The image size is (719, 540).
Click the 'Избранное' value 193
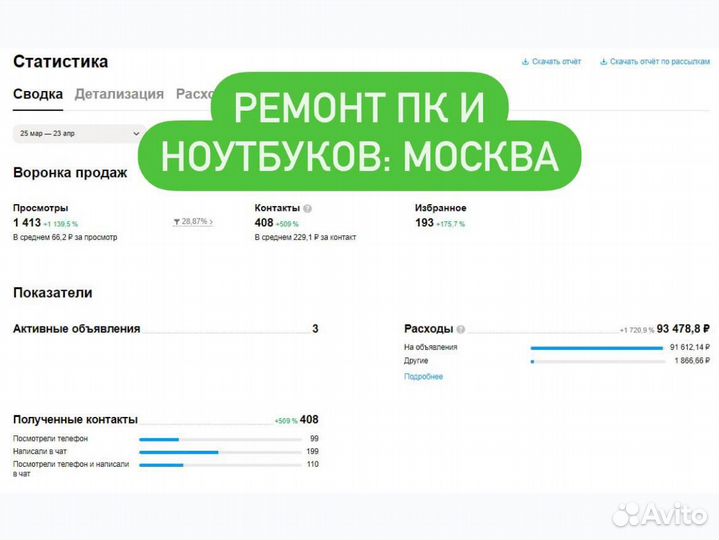[424, 223]
